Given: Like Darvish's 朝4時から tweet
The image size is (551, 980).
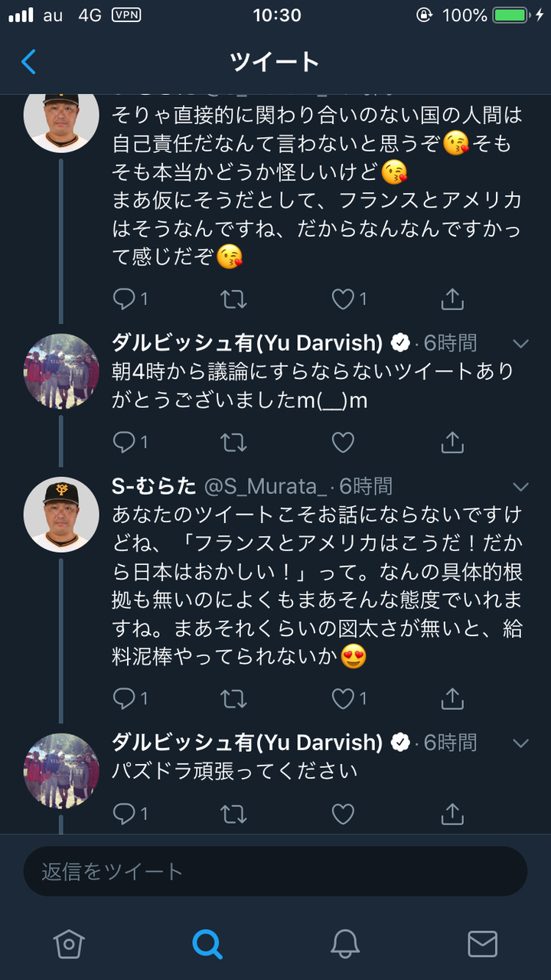Looking at the screenshot, I should click(343, 442).
